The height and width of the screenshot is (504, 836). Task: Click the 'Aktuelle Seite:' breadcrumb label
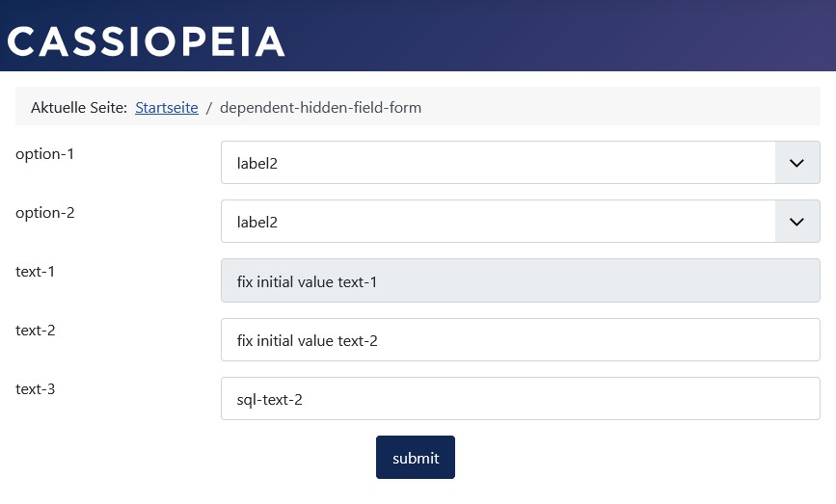pyautogui.click(x=79, y=107)
